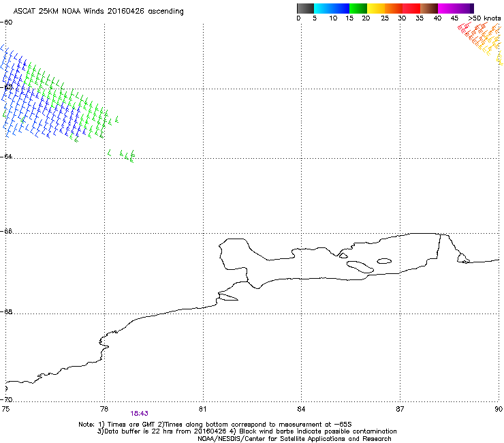Click the 78 longitude axis label
This screenshot has width=504, height=443.
click(x=104, y=409)
